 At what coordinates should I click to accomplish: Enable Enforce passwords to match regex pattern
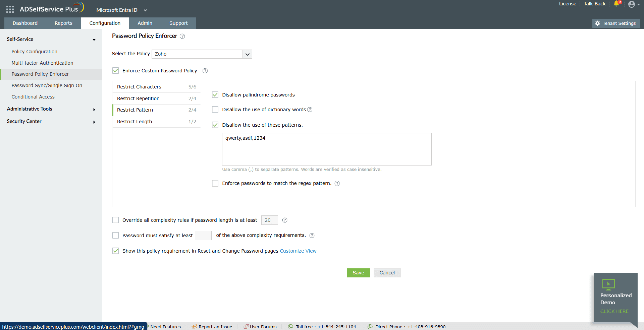215,183
